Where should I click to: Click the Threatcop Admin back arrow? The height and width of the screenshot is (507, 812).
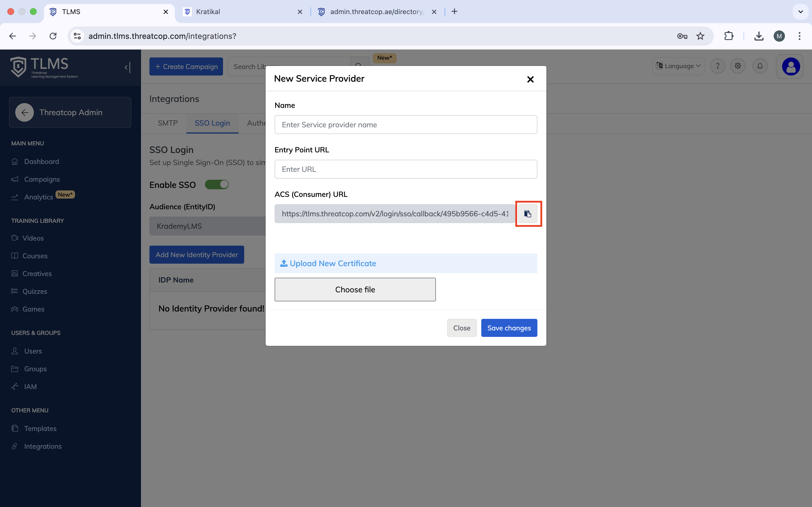[25, 113]
